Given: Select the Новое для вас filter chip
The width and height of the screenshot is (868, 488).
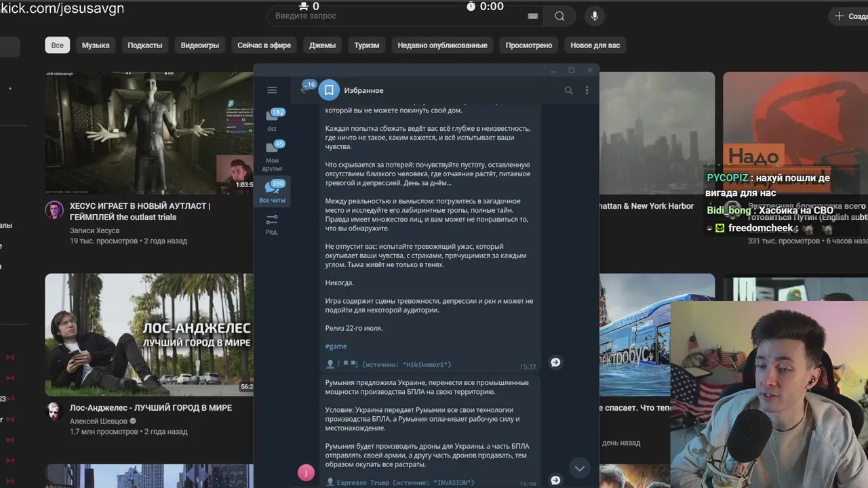Looking at the screenshot, I should tap(595, 45).
